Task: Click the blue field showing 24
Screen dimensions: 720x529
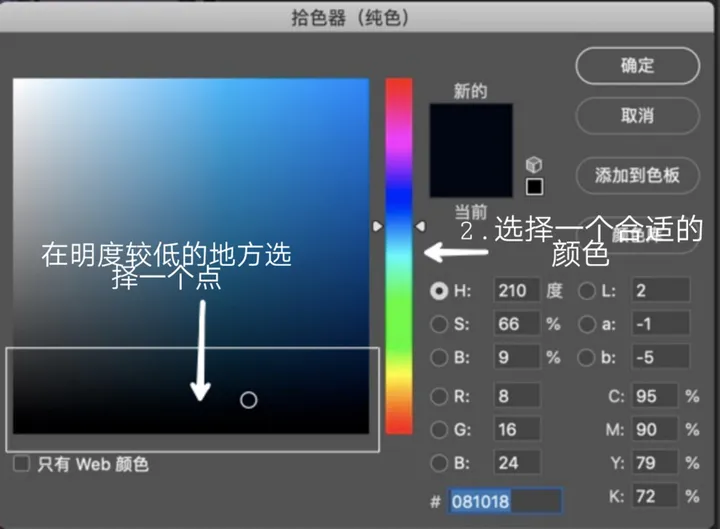Action: pyautogui.click(x=517, y=462)
